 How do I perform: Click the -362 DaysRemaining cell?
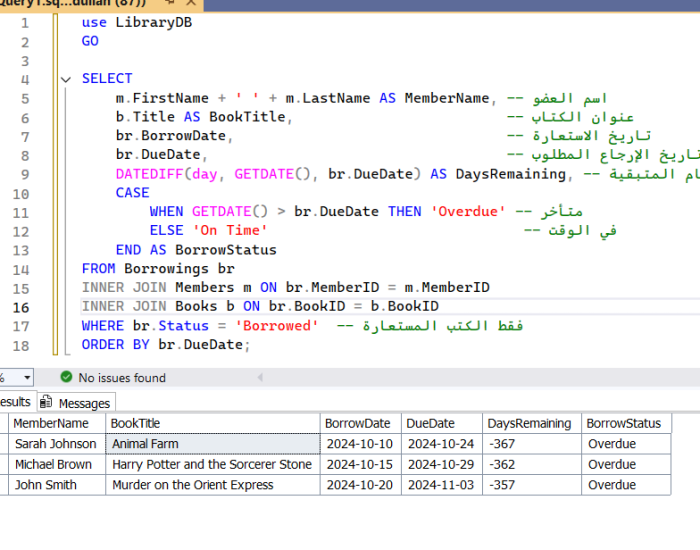(505, 465)
